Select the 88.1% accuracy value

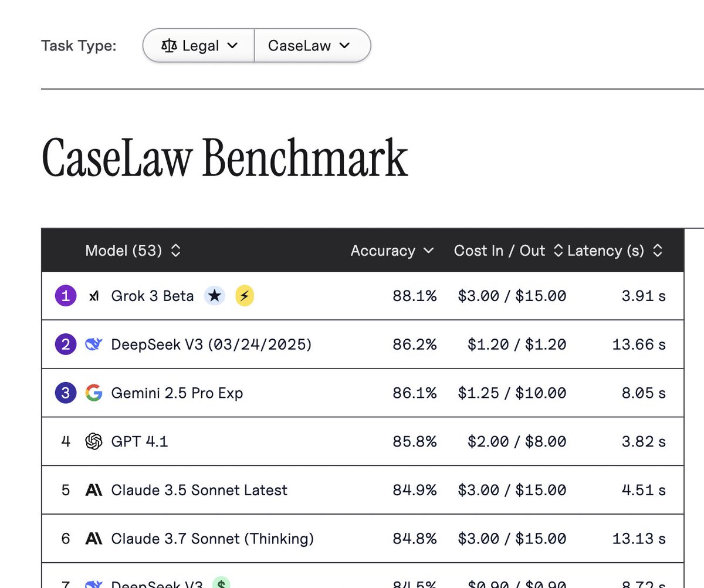coord(415,296)
